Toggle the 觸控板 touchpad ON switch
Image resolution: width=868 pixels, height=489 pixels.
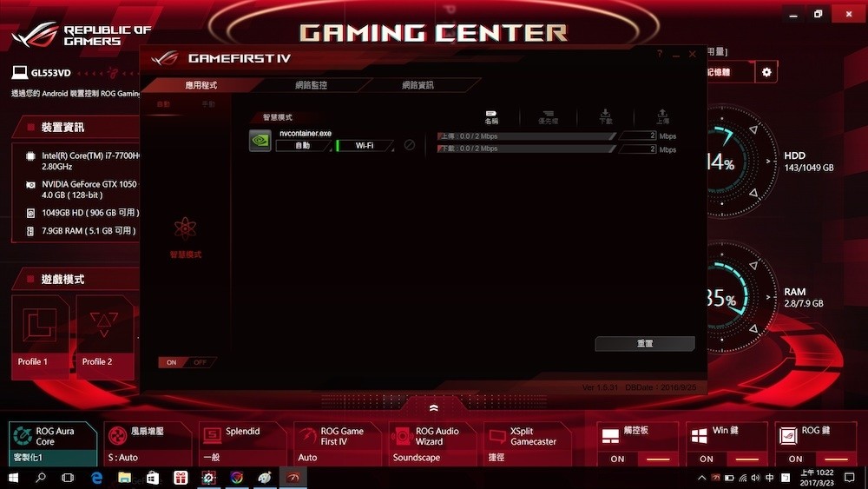[638, 459]
